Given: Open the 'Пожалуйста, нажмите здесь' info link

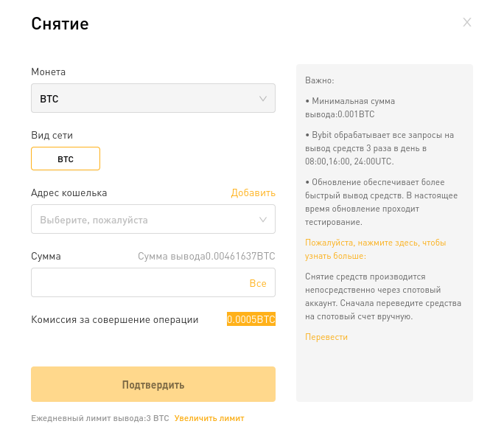Looking at the screenshot, I should point(375,249).
